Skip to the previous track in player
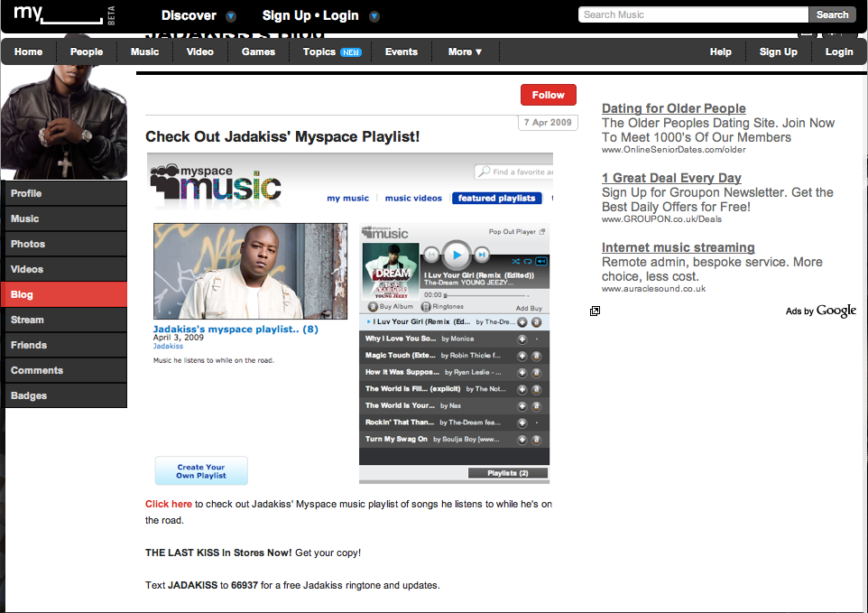868x613 pixels. (432, 255)
